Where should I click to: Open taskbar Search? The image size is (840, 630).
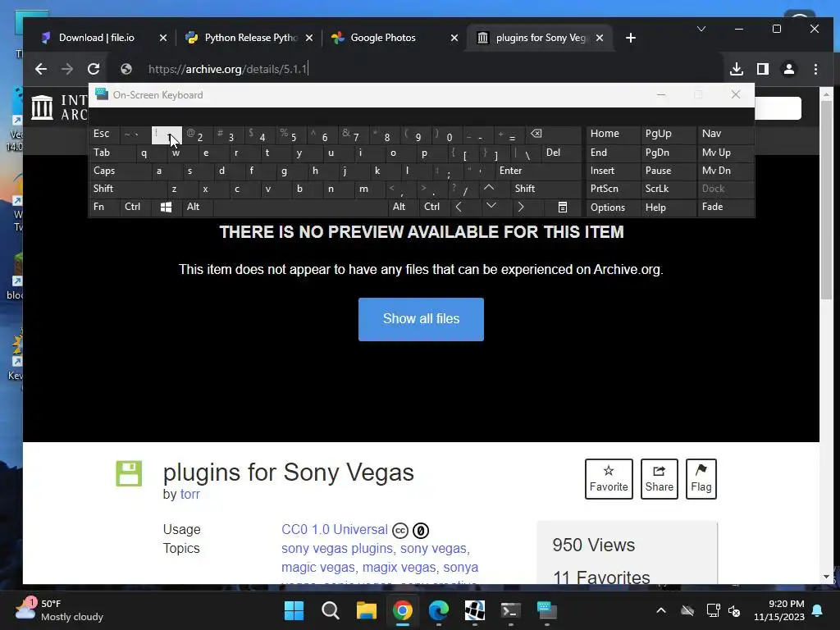pos(330,610)
